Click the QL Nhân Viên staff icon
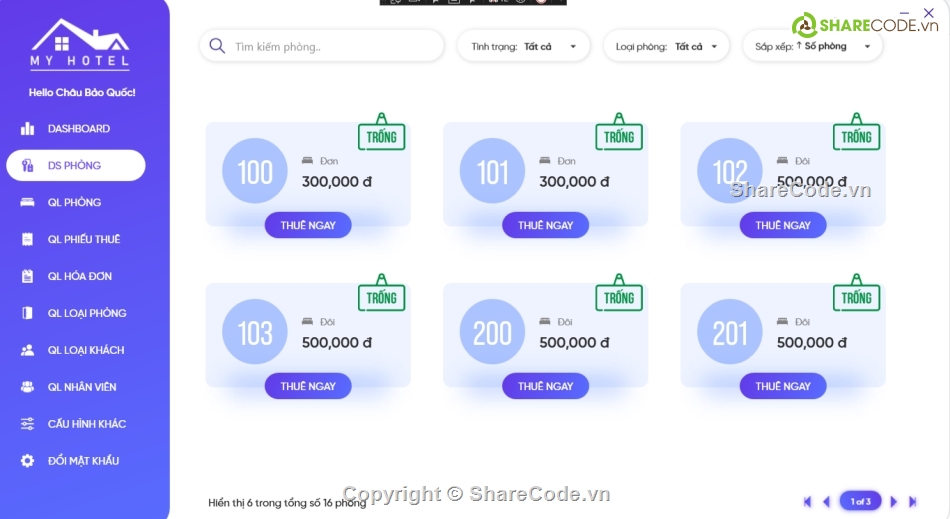Image resolution: width=950 pixels, height=519 pixels. coord(28,387)
